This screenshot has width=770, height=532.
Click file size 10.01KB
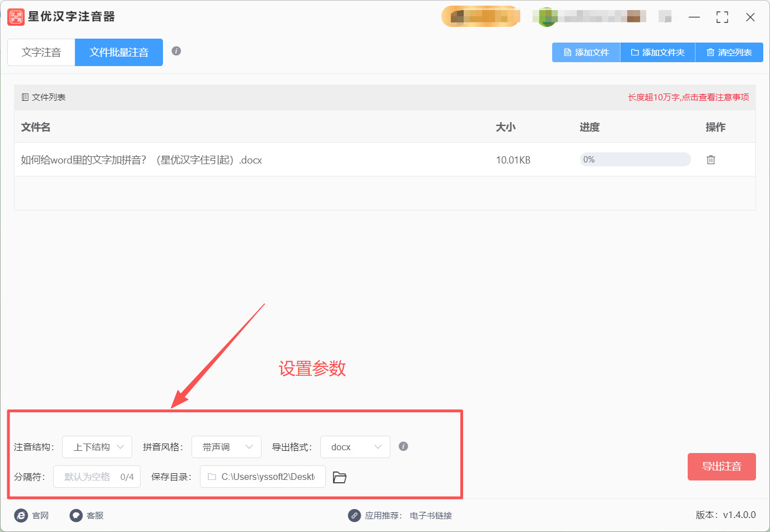(x=513, y=160)
